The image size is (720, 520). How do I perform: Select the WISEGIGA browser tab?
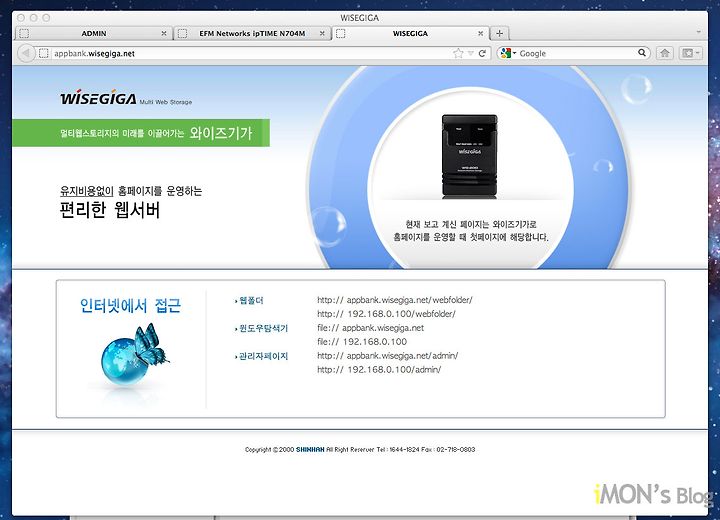point(410,34)
